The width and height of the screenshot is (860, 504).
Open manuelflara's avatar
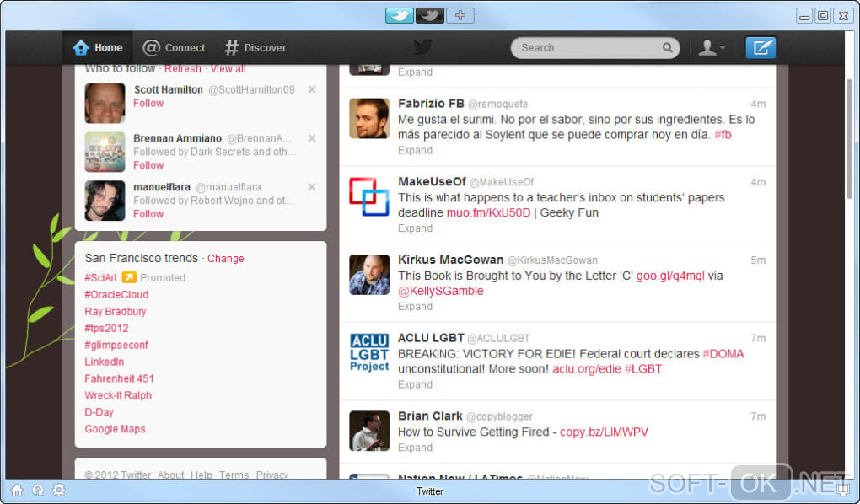click(x=105, y=201)
